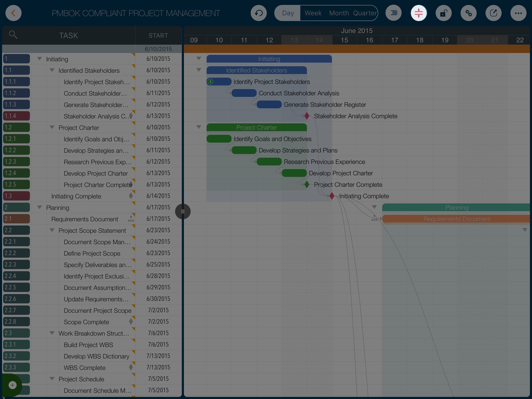Tap the back arrow button

click(x=13, y=13)
